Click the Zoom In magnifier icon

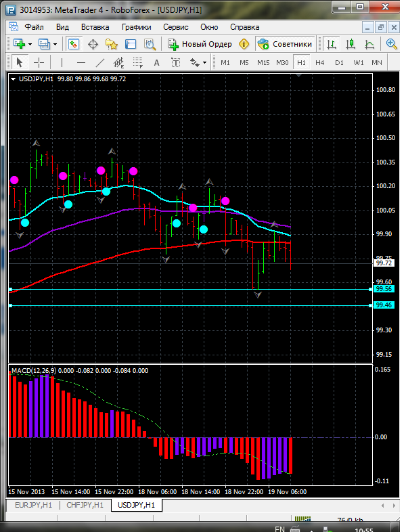coord(391,44)
